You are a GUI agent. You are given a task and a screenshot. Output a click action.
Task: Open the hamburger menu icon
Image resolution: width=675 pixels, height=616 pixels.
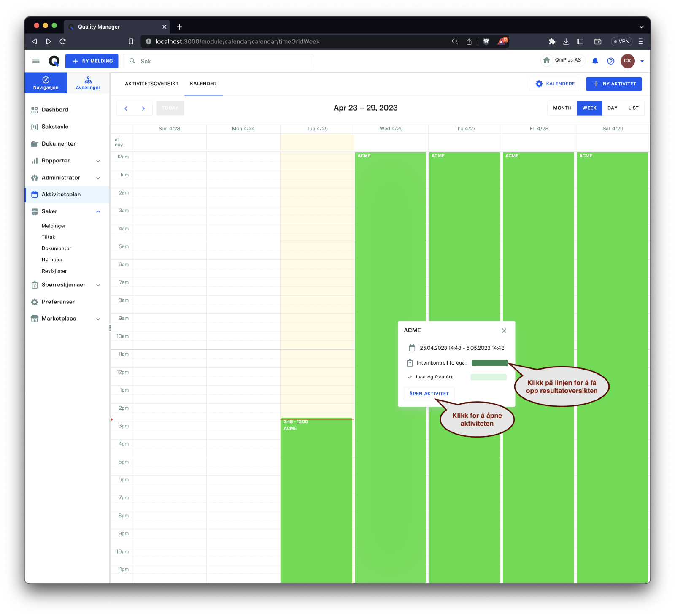[36, 61]
